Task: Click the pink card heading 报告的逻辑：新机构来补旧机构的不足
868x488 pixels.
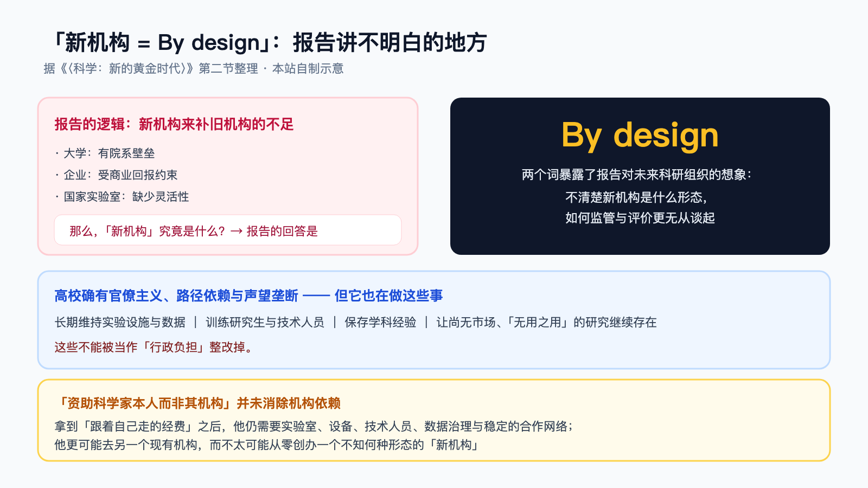Action: (174, 124)
